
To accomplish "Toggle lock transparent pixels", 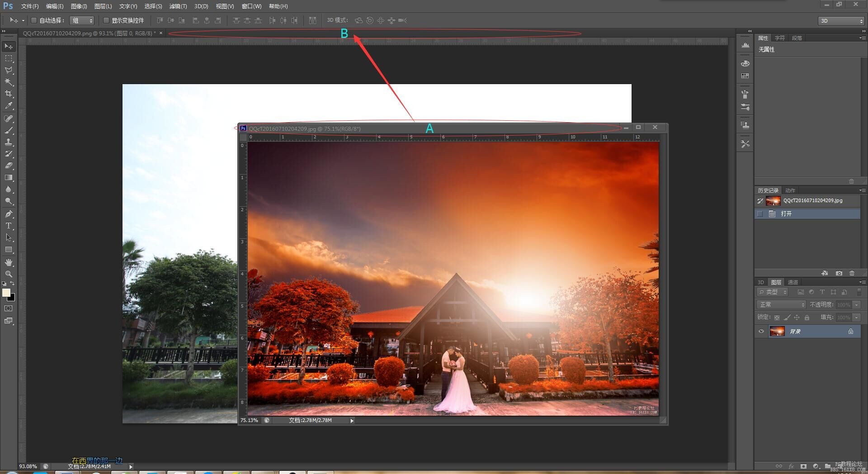I will pos(777,318).
